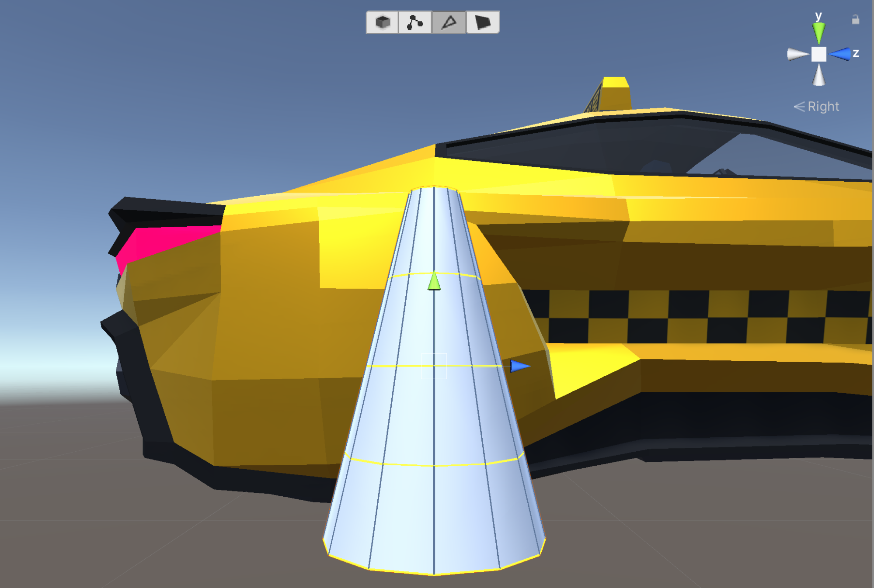Click the checkered stripe on taxi
The image size is (874, 588).
pos(700,317)
